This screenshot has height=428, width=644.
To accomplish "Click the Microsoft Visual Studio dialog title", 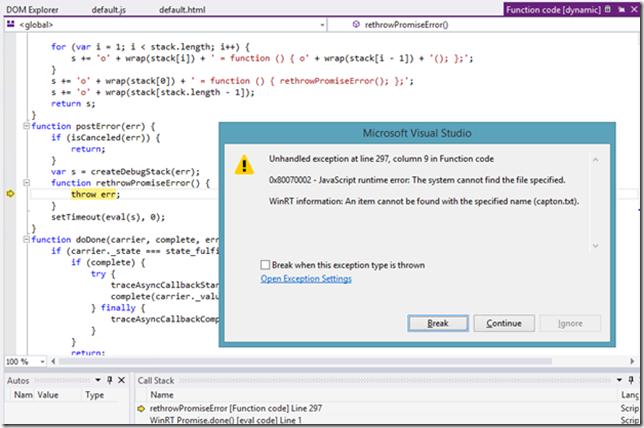I will [417, 133].
